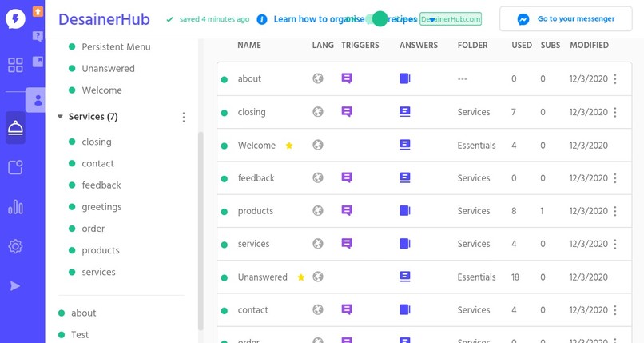Viewport: 644px width, 343px height.
Task: Open Learn how to organise recipes link
Action: pos(345,19)
